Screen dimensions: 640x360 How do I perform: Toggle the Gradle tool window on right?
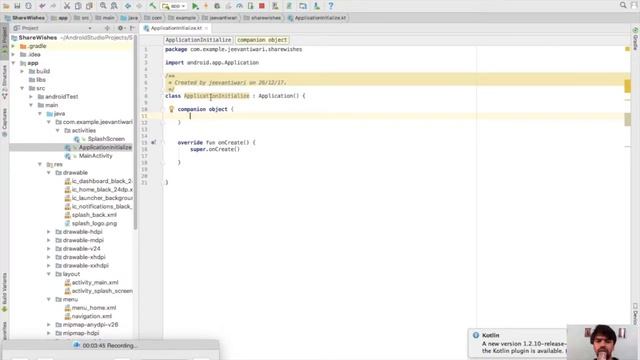(x=635, y=40)
